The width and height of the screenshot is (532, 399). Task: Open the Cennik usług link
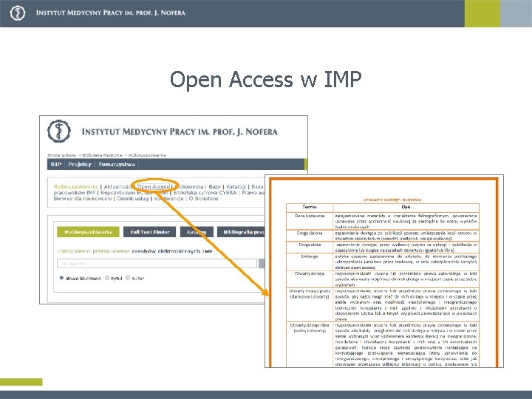tap(133, 199)
